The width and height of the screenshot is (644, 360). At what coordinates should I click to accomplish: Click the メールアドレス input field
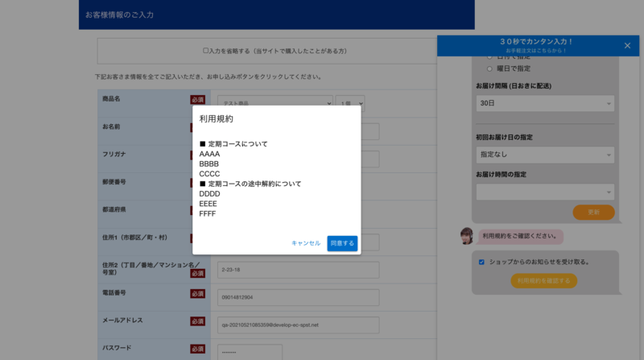[298, 325]
